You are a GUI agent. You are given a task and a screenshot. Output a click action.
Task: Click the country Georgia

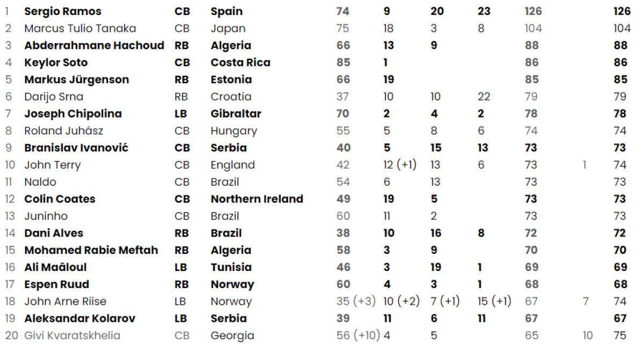pos(232,336)
